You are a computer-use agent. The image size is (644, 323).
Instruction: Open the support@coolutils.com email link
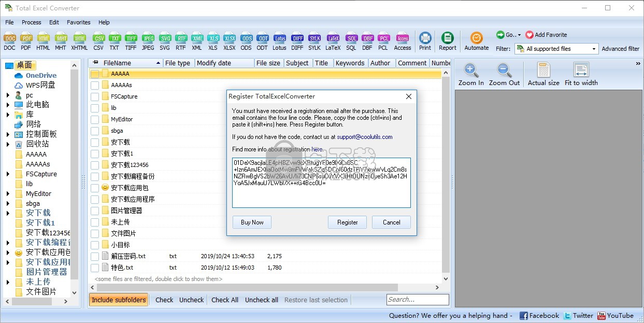pyautogui.click(x=365, y=137)
